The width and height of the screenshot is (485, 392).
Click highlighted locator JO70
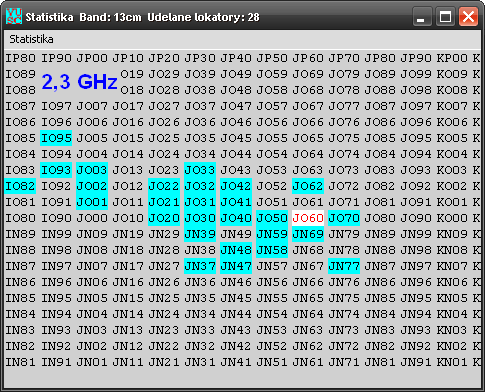344,218
